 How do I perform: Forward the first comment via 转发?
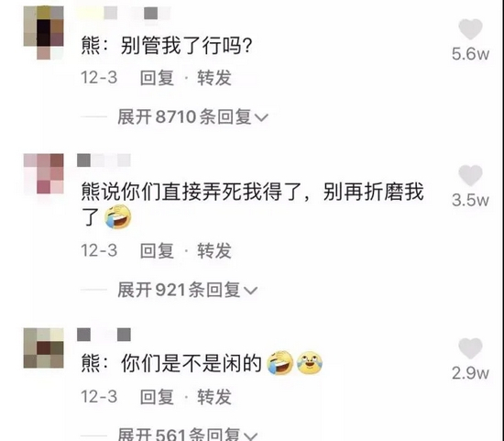214,78
